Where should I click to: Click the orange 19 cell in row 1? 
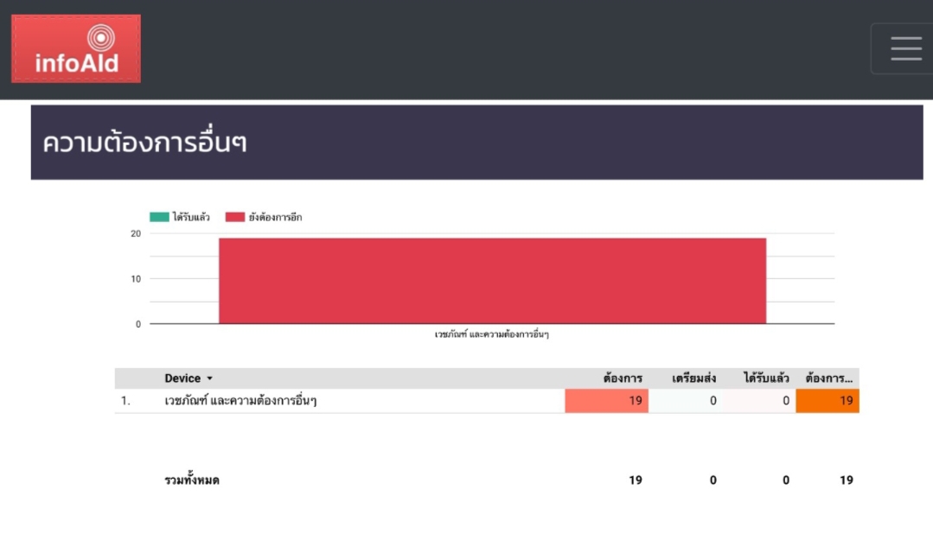tap(828, 401)
